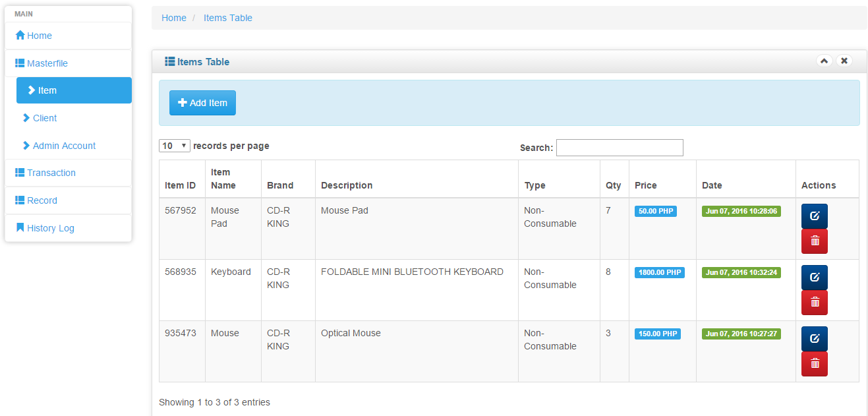This screenshot has width=868, height=416.
Task: Select Admin Account in sidebar
Action: tap(64, 146)
